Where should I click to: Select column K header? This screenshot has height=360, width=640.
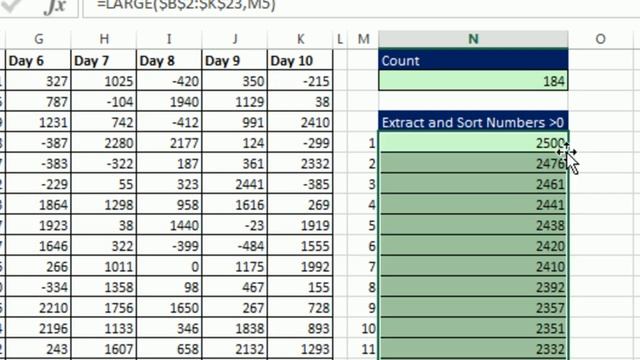(300, 39)
